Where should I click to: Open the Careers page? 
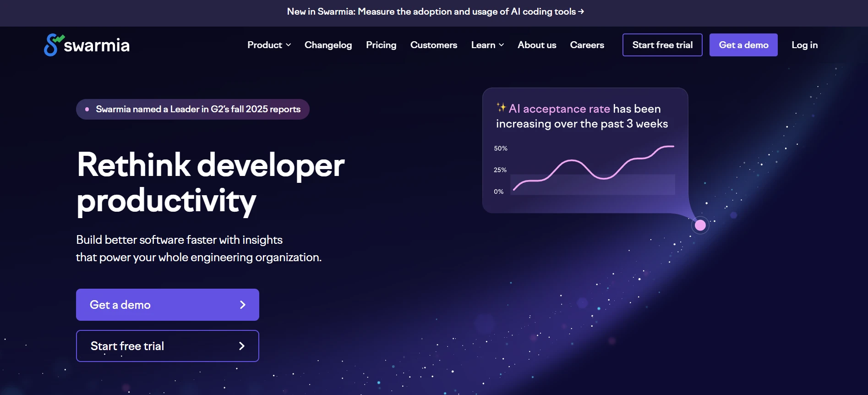[x=587, y=45]
